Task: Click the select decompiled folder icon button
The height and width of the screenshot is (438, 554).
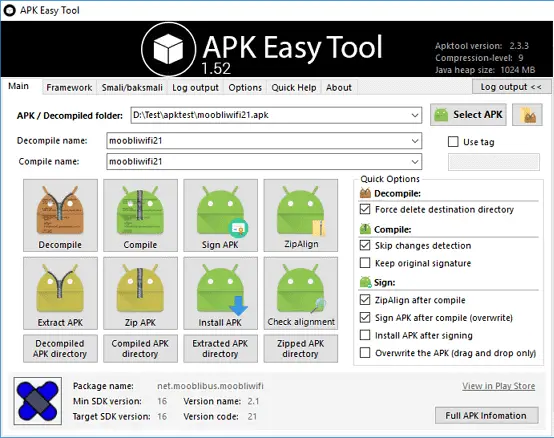Action: tap(527, 115)
